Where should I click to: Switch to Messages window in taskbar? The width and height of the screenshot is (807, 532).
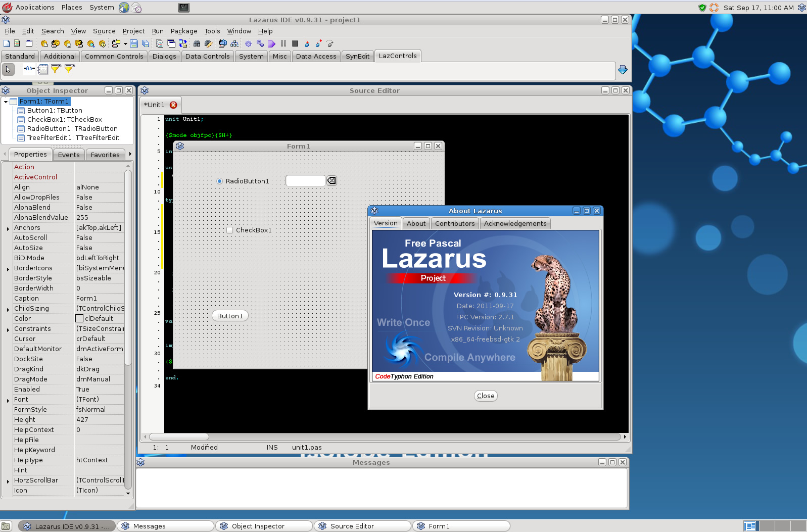pos(166,526)
